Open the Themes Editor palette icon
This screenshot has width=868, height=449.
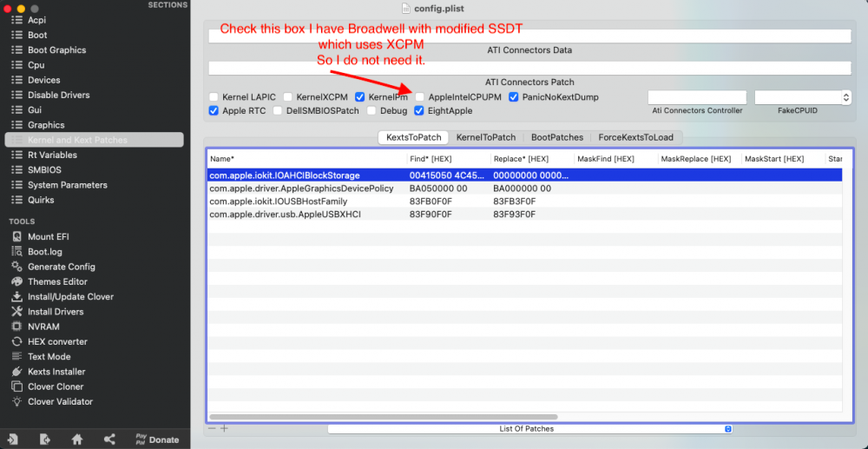click(17, 281)
